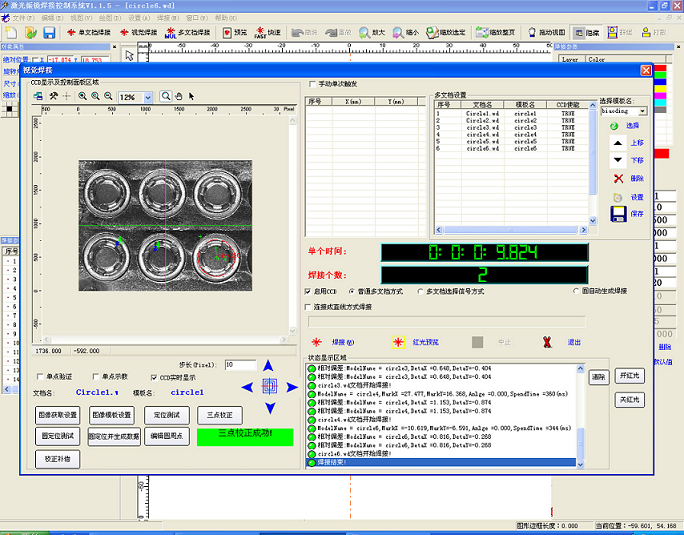Select the 圆自动生成焊接 radio button
The height and width of the screenshot is (535, 684).
576,291
